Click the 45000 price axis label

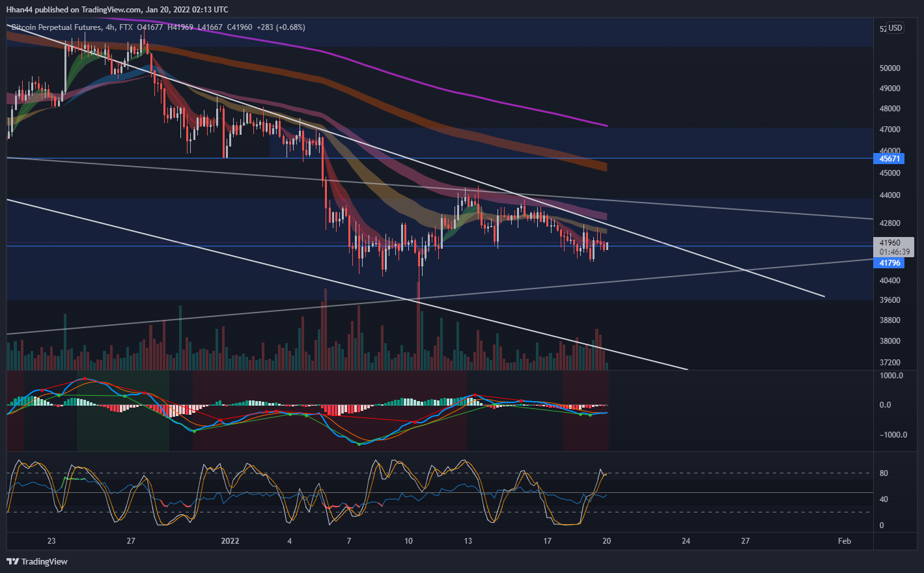click(x=889, y=173)
